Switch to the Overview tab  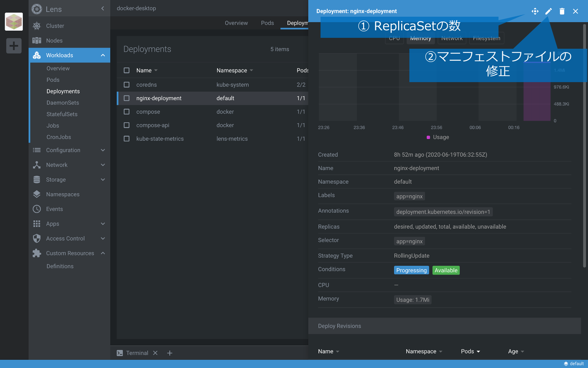click(x=236, y=23)
